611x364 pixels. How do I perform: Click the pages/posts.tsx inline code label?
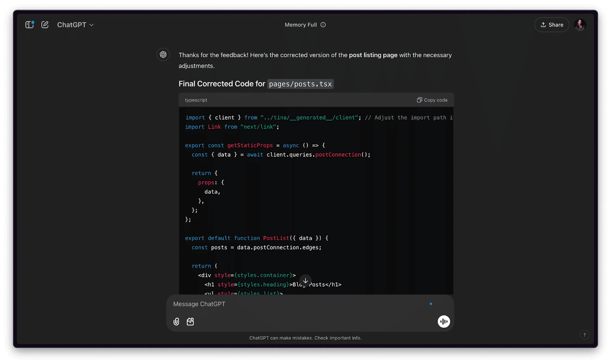point(300,84)
